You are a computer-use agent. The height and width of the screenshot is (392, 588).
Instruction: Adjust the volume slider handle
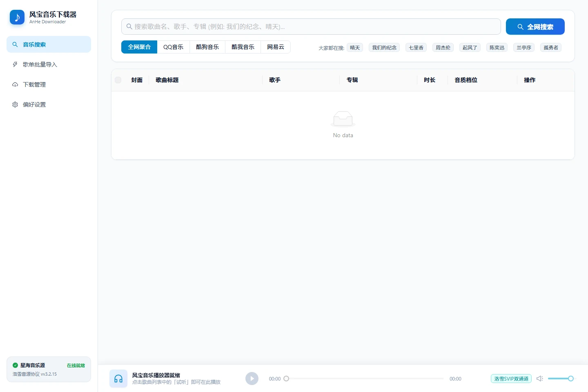[571, 379]
